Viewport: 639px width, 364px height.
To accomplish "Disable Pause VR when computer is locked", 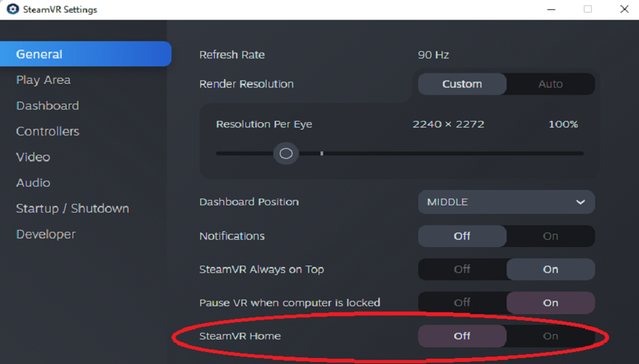I will click(462, 303).
